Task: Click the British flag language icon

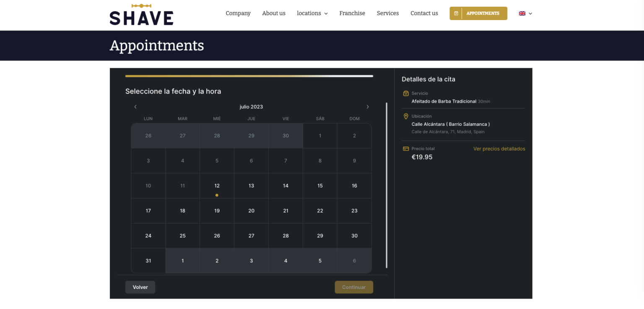Action: pos(522,13)
